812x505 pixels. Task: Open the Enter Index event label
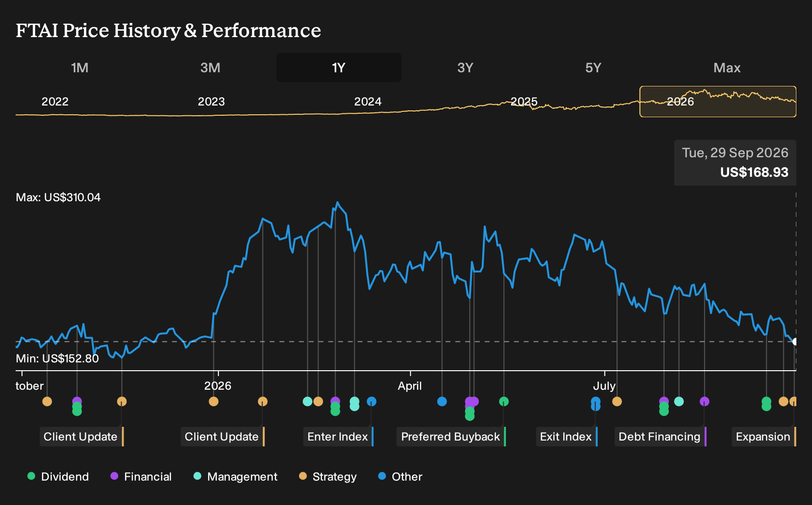(x=338, y=437)
